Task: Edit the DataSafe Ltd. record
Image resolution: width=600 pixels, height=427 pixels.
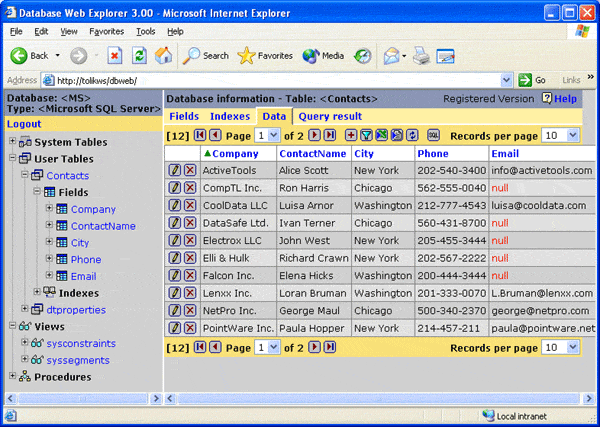Action: (174, 223)
